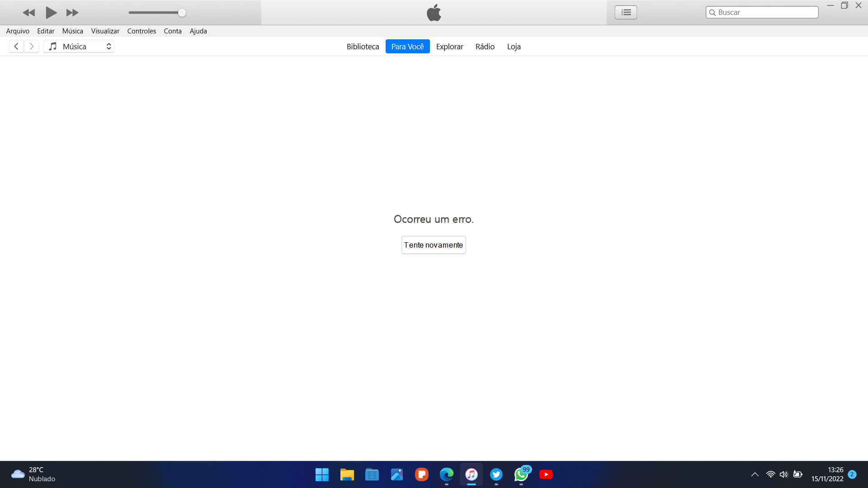
Task: Click the rewind previous track icon
Action: click(29, 13)
